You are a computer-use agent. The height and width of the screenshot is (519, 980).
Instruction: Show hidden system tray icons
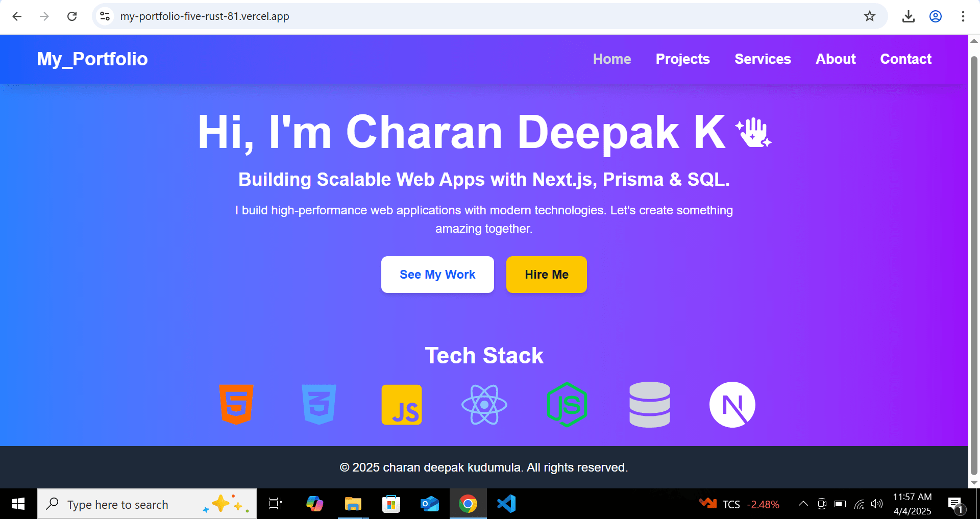[803, 504]
